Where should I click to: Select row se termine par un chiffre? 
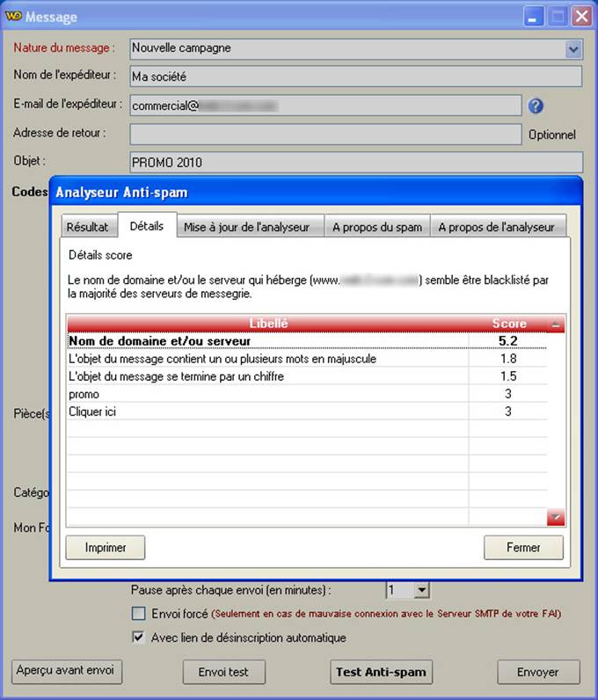307,376
